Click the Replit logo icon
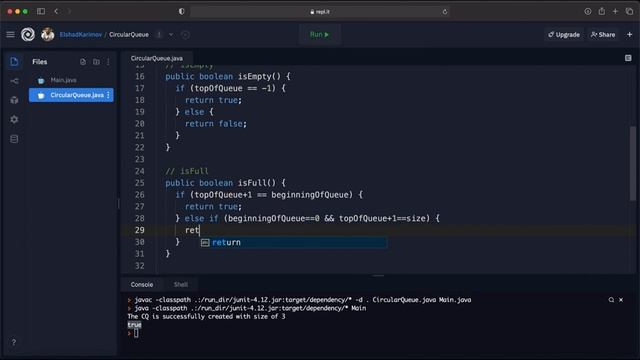The width and height of the screenshot is (640, 360). [x=28, y=35]
